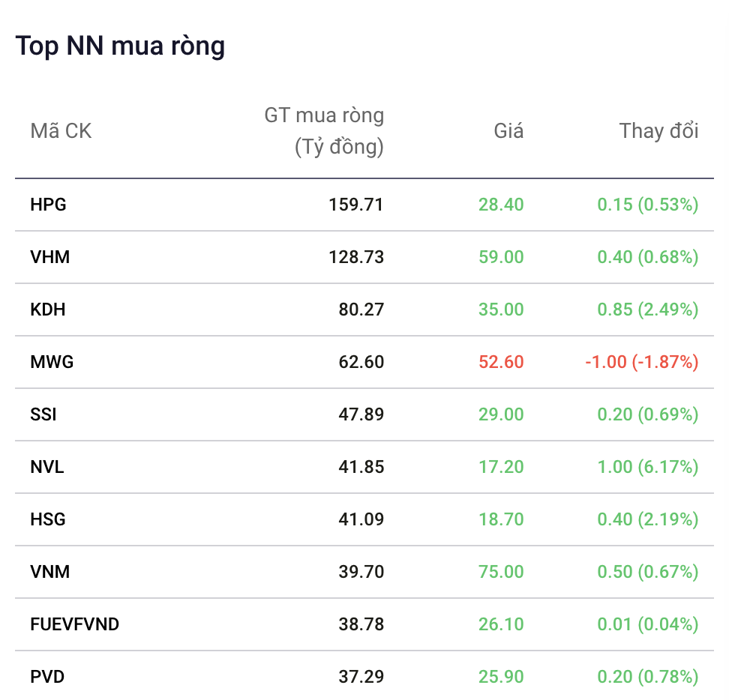Viewport: 729px width, 700px height.
Task: Click the HPG stock ticker
Action: click(48, 205)
